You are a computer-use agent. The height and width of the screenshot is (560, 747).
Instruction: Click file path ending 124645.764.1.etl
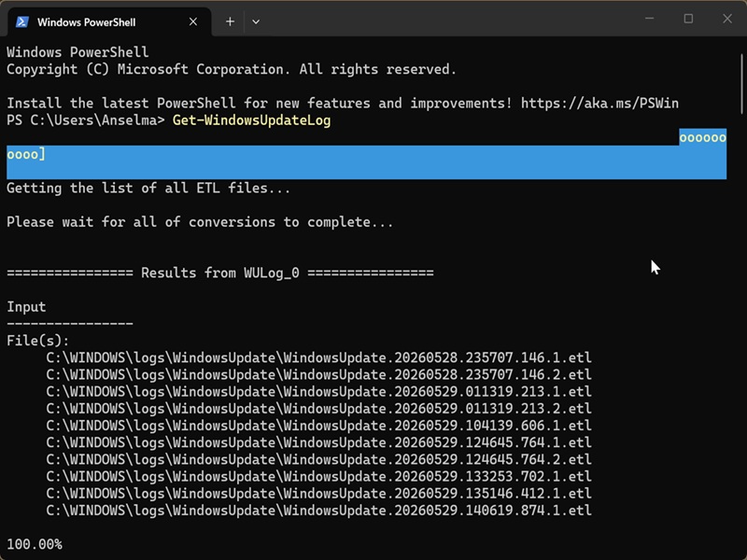point(318,442)
